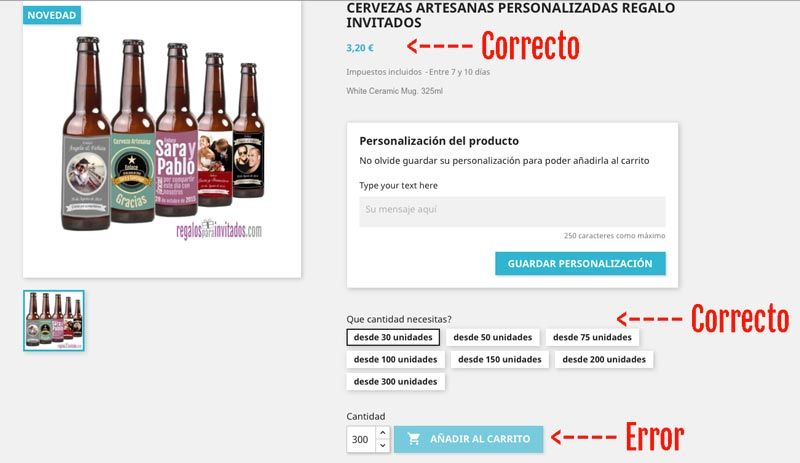Viewport: 800px width, 463px height.
Task: Focus the Su mensaje aquí text field
Action: (512, 211)
